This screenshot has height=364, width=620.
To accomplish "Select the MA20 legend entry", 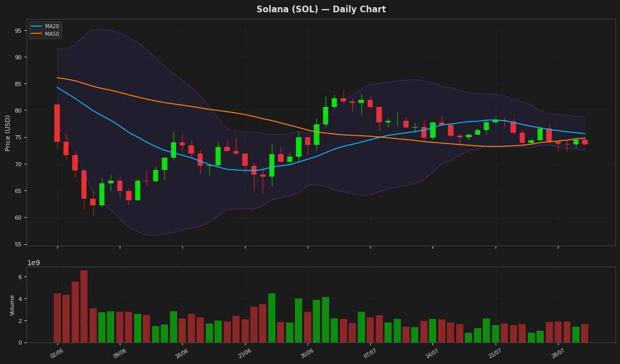I will tap(45, 26).
